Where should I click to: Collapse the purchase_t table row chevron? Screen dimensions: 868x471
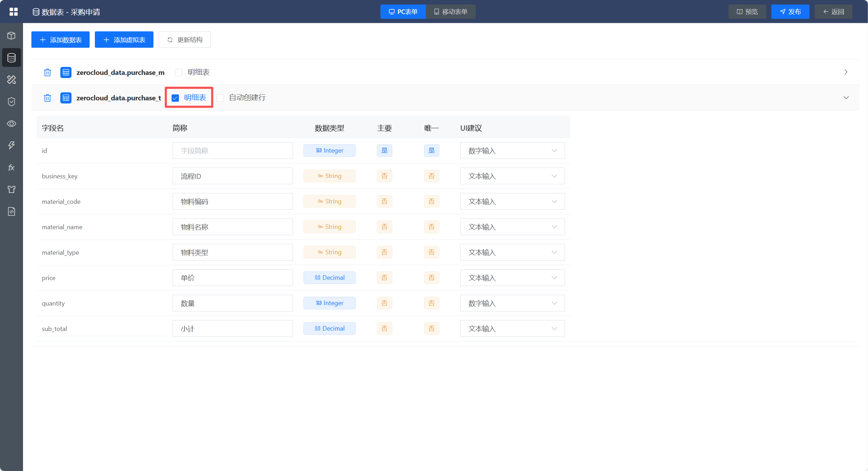(x=846, y=98)
